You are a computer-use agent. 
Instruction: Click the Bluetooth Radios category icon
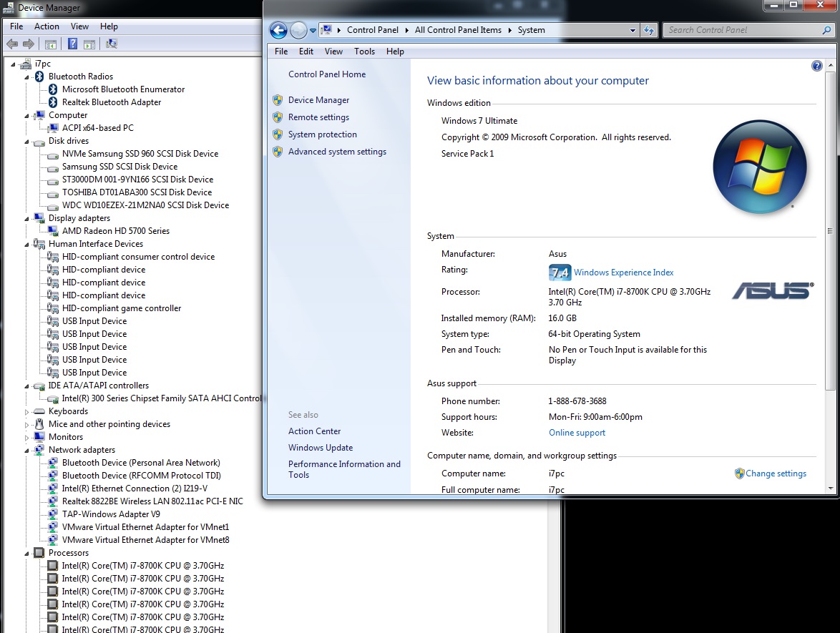39,77
